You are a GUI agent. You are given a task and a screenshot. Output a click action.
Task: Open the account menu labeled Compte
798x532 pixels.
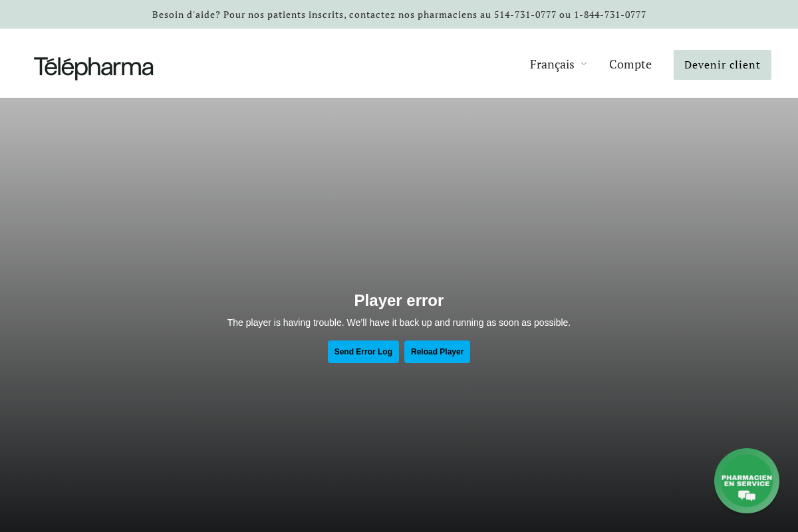coord(630,64)
